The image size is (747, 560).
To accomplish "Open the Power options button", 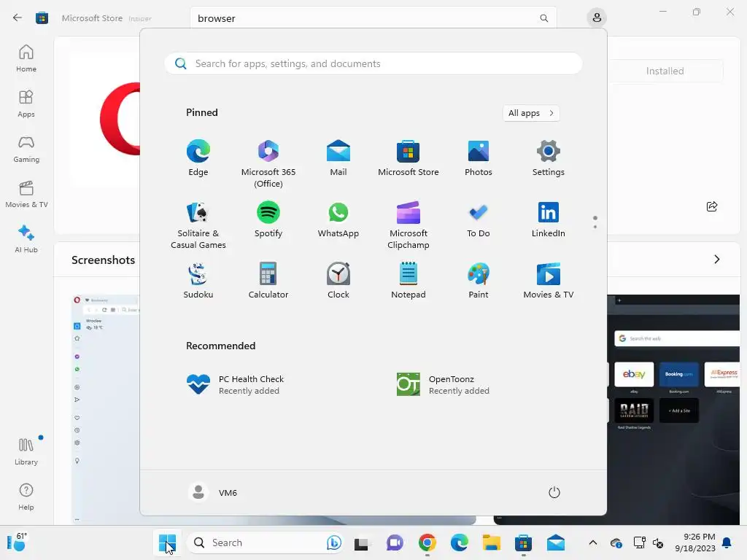I will click(x=554, y=492).
